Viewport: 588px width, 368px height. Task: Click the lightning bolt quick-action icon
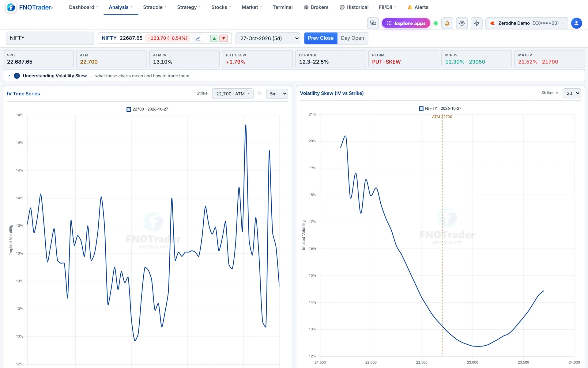[x=477, y=23]
